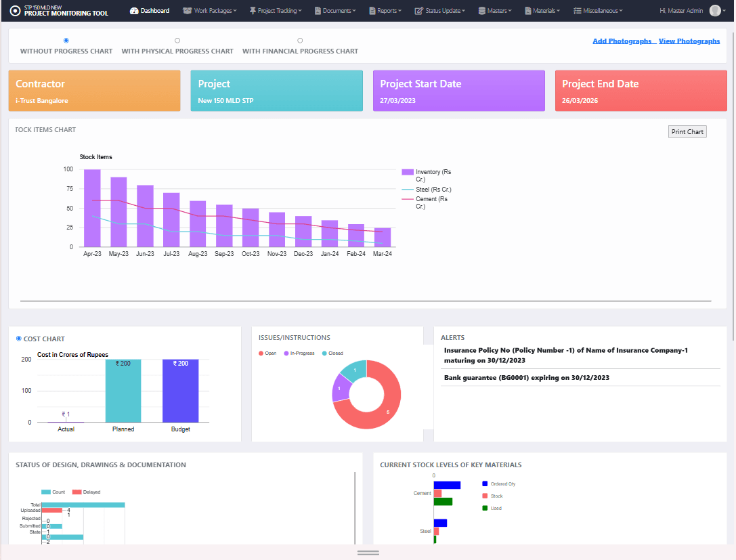Image resolution: width=736 pixels, height=560 pixels.
Task: Toggle the Open legend in Issues chart
Action: click(267, 353)
